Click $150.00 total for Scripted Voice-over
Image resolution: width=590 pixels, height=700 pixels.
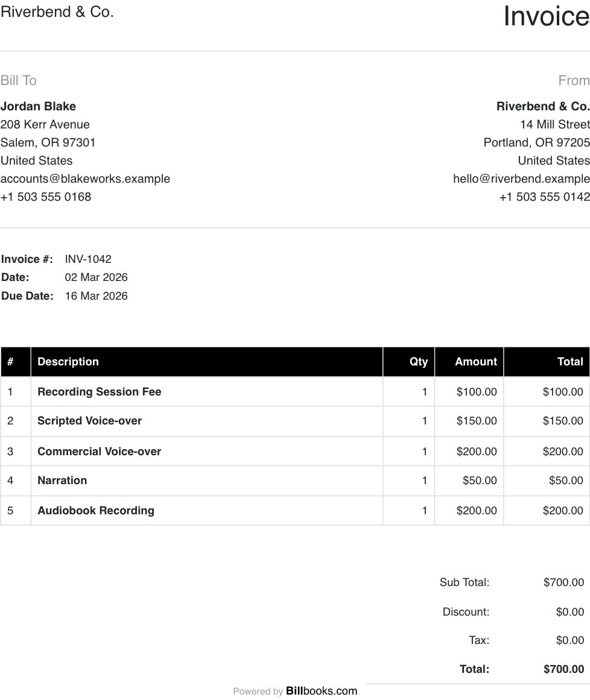point(563,420)
